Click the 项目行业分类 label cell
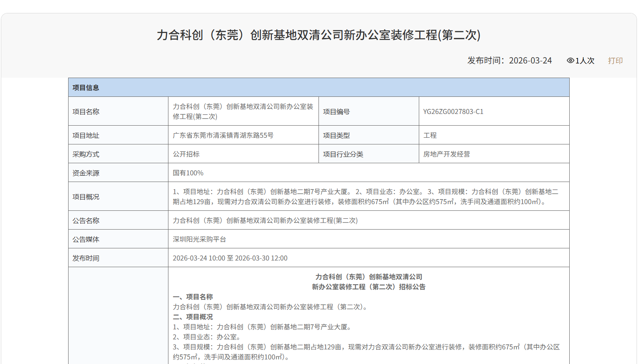Screen dimensions: 642x364 (x=343, y=154)
